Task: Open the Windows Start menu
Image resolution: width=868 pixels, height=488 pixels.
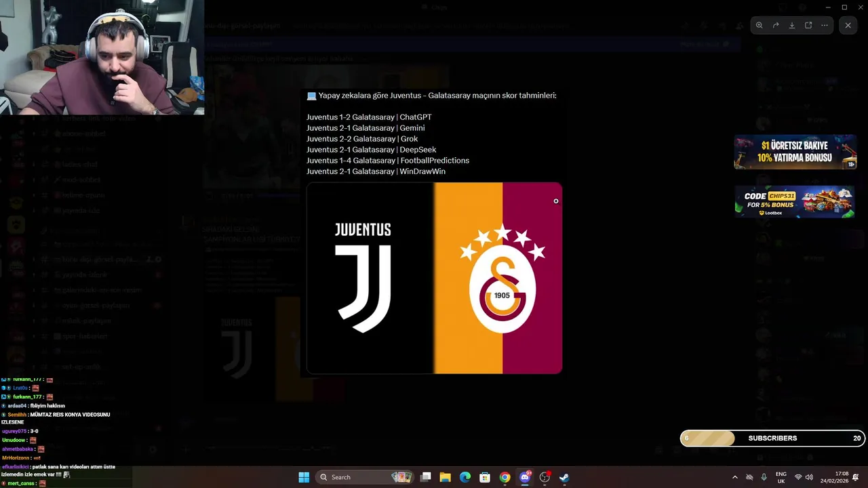Action: click(x=304, y=477)
